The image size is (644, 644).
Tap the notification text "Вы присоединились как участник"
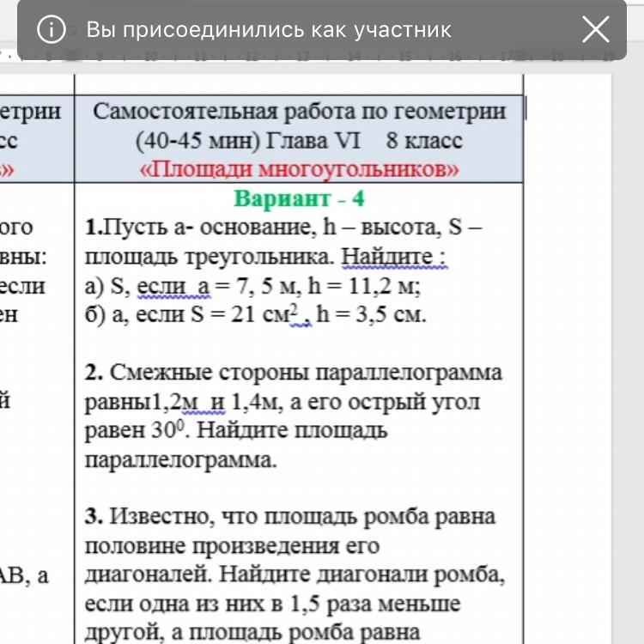coord(269,29)
